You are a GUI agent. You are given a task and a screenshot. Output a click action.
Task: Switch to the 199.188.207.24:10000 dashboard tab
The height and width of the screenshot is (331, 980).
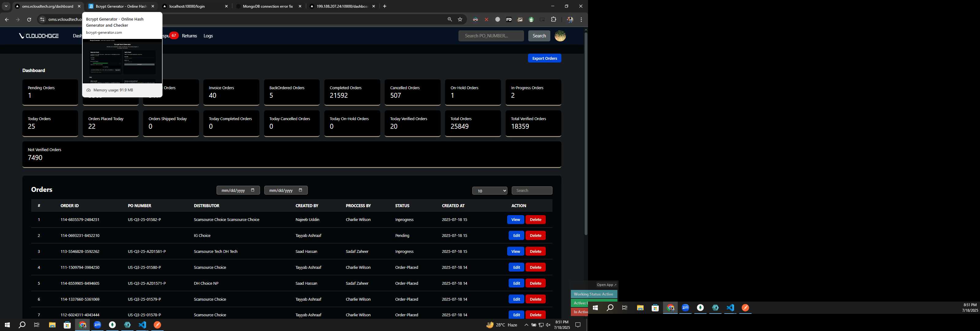coord(342,6)
